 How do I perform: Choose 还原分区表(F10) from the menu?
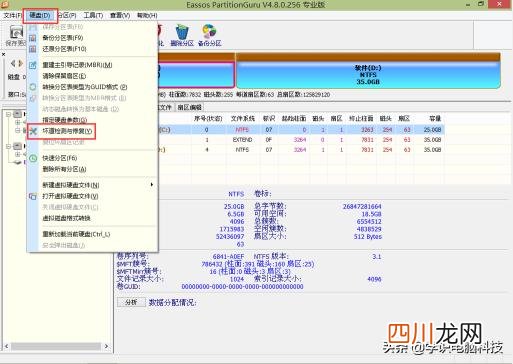pos(64,49)
